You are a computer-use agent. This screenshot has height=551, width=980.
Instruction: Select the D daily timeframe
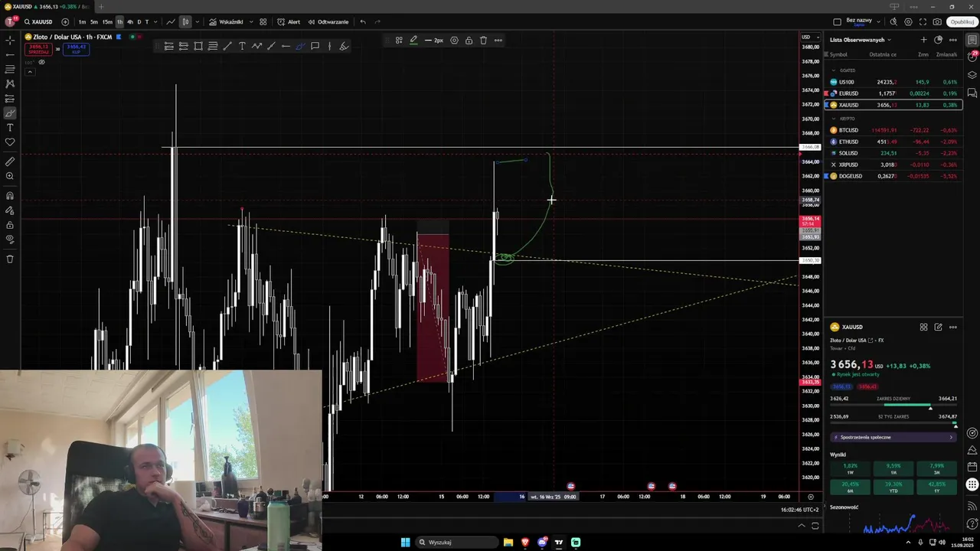139,21
